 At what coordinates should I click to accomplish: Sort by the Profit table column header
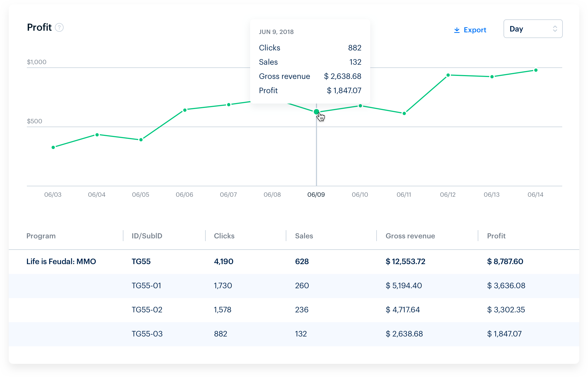496,236
